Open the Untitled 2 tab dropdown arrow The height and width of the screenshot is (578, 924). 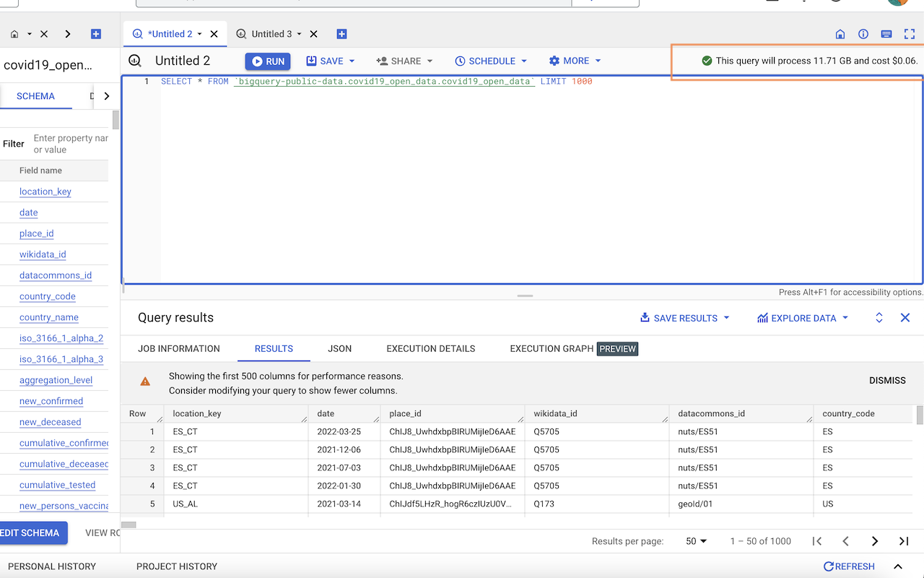tap(200, 34)
